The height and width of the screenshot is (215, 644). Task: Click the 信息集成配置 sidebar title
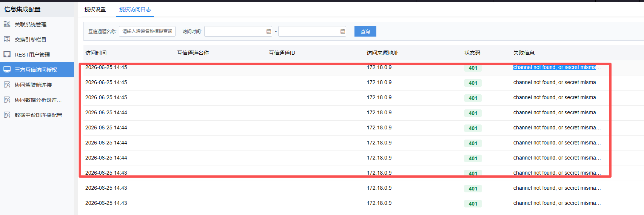pyautogui.click(x=22, y=9)
